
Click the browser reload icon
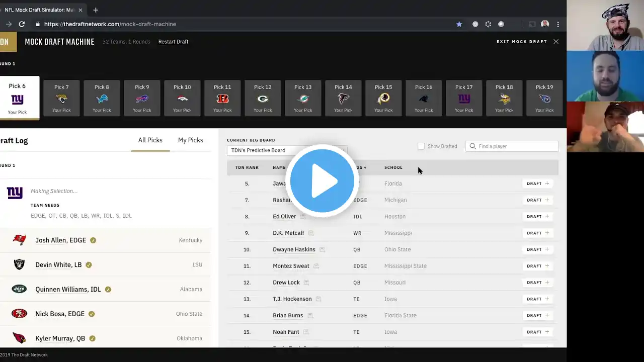coord(22,24)
